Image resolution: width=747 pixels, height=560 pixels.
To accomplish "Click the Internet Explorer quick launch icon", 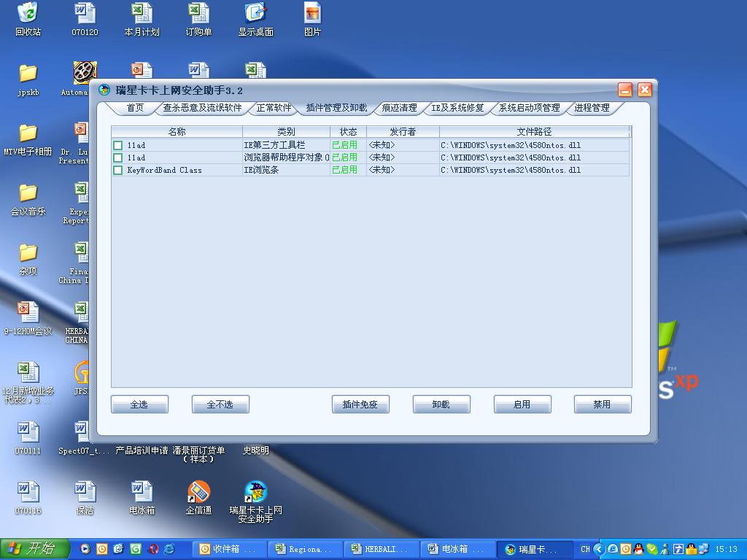I will (x=169, y=549).
